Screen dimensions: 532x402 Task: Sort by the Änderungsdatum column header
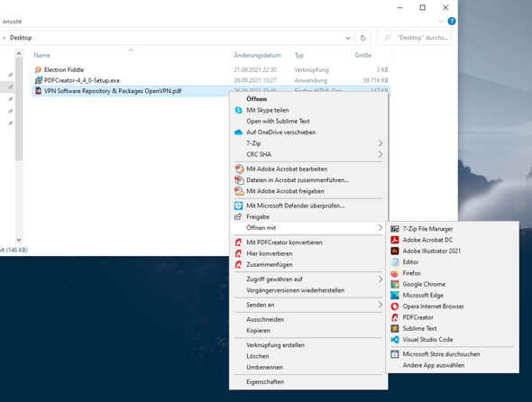click(x=257, y=55)
